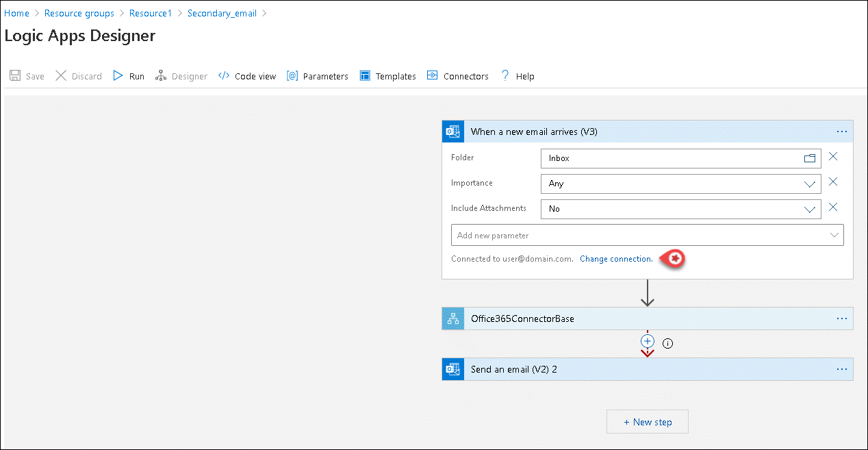Click the folder picker icon in Folder field

click(810, 158)
